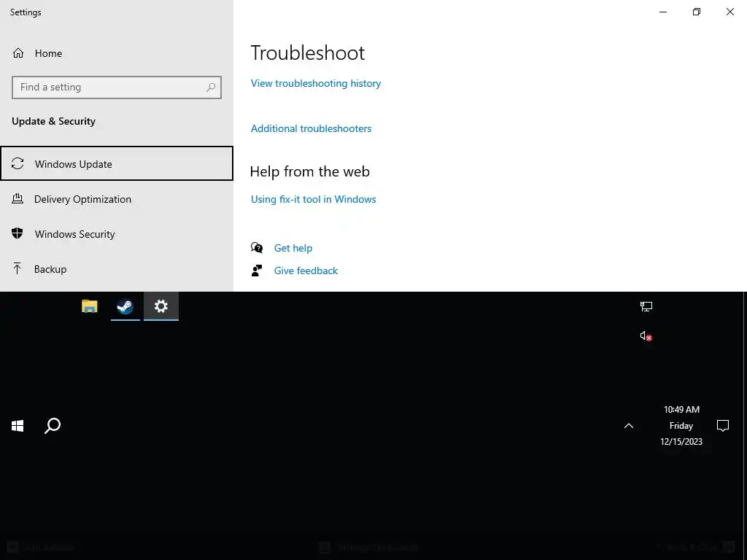Click the taskbar search magnifier
This screenshot has height=560, width=747.
(53, 426)
